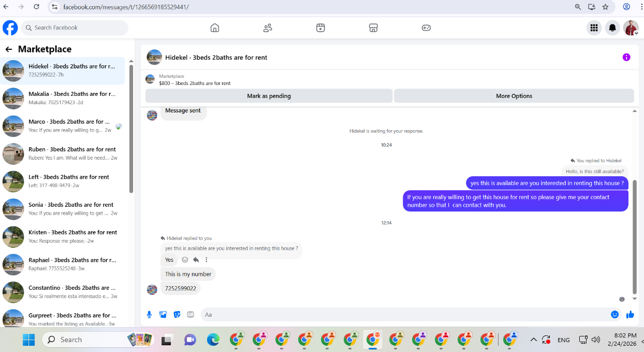The height and width of the screenshot is (352, 644).
Task: Open the Gaming controller icon
Action: (426, 28)
